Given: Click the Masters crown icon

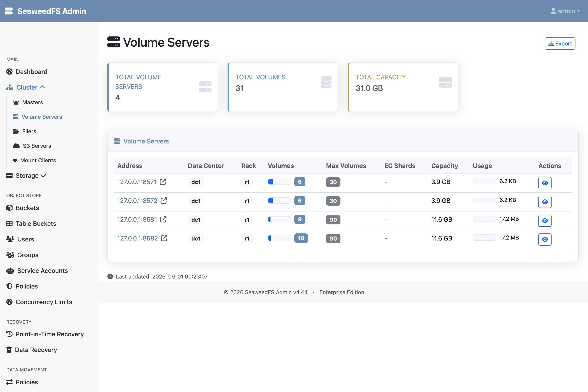Looking at the screenshot, I should click(16, 102).
